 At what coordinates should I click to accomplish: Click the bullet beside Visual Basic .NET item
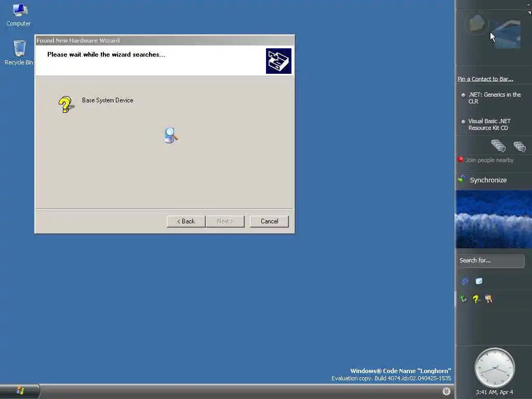coord(463,122)
